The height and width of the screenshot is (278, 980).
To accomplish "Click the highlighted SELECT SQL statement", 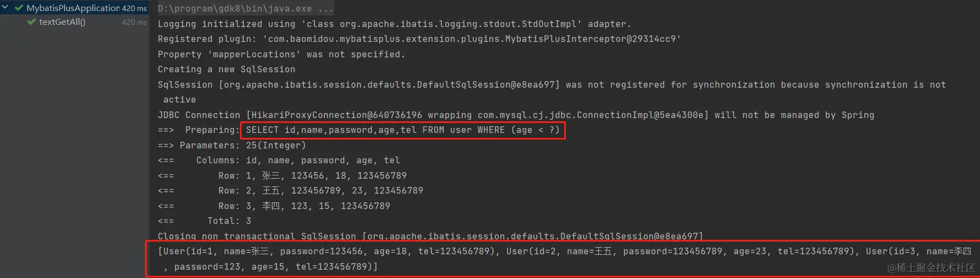I will [x=402, y=130].
